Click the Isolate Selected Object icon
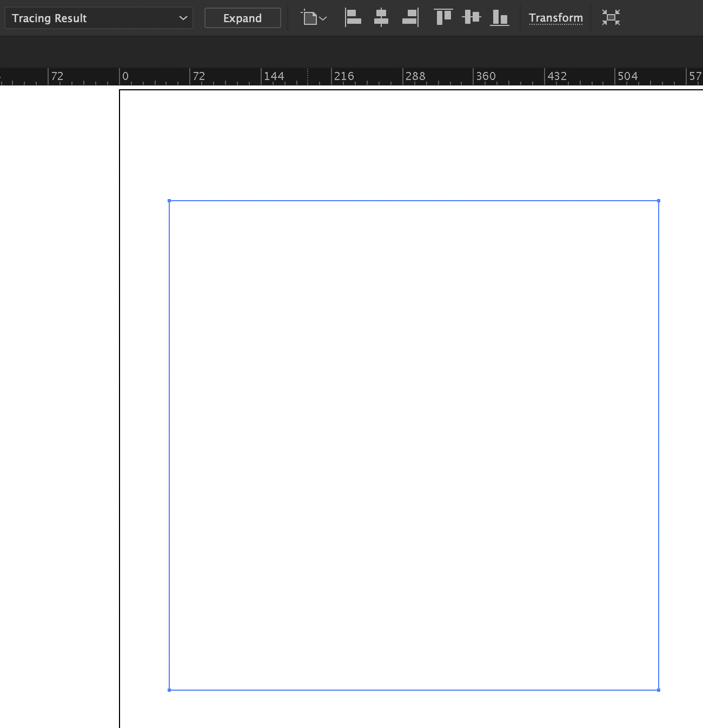 610,17
